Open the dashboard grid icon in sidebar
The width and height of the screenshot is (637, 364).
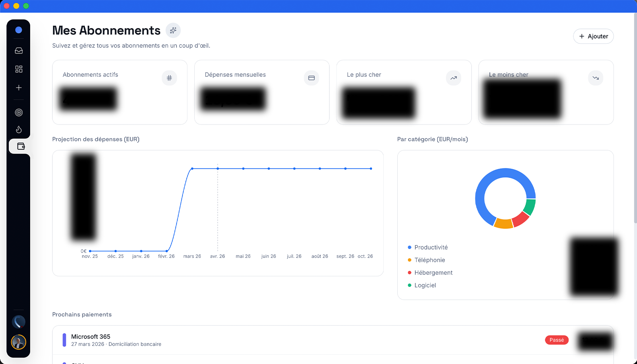coord(18,69)
